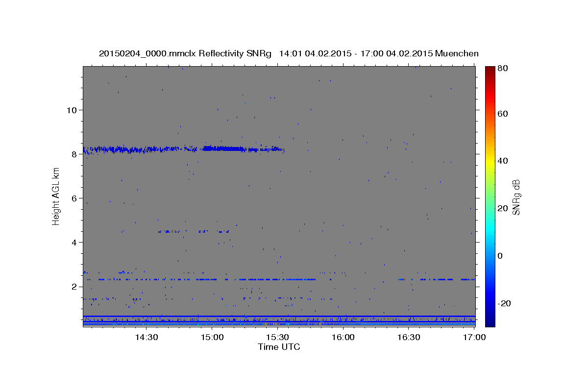This screenshot has width=588, height=392.
Task: Click the Time UTC axis title
Action: pyautogui.click(x=279, y=347)
